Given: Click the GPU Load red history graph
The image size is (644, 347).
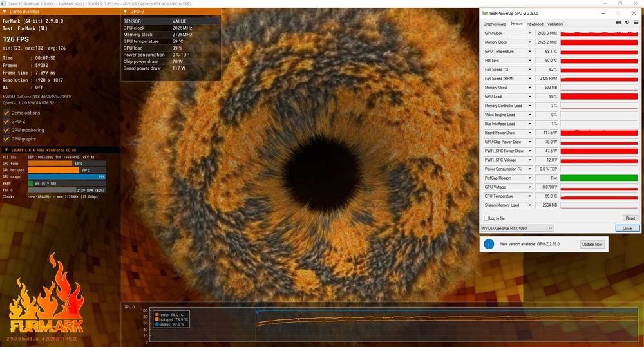Looking at the screenshot, I should [x=599, y=97].
